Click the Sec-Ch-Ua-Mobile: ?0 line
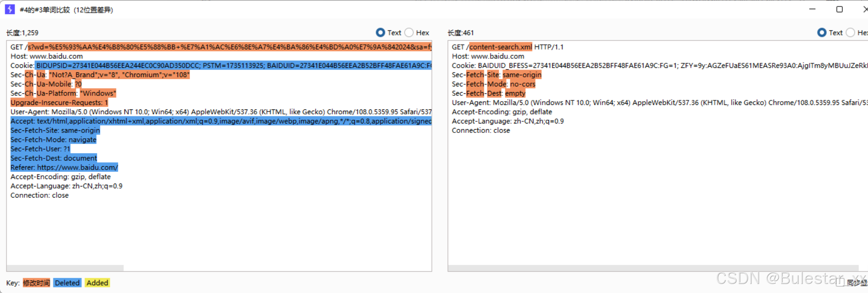Image resolution: width=868 pixels, height=293 pixels. [x=46, y=84]
